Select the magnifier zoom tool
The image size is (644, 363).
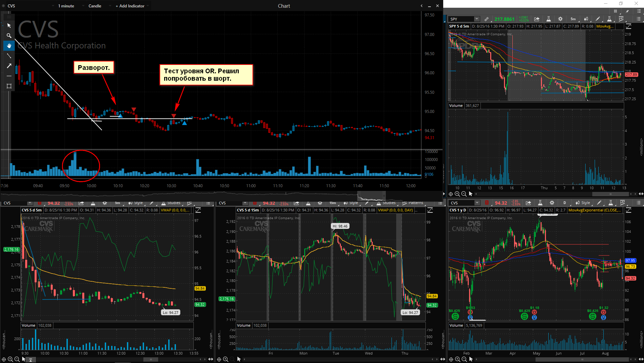[9, 36]
